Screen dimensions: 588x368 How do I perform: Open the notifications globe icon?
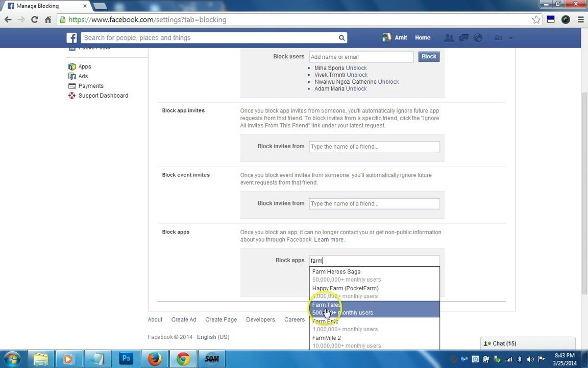478,37
